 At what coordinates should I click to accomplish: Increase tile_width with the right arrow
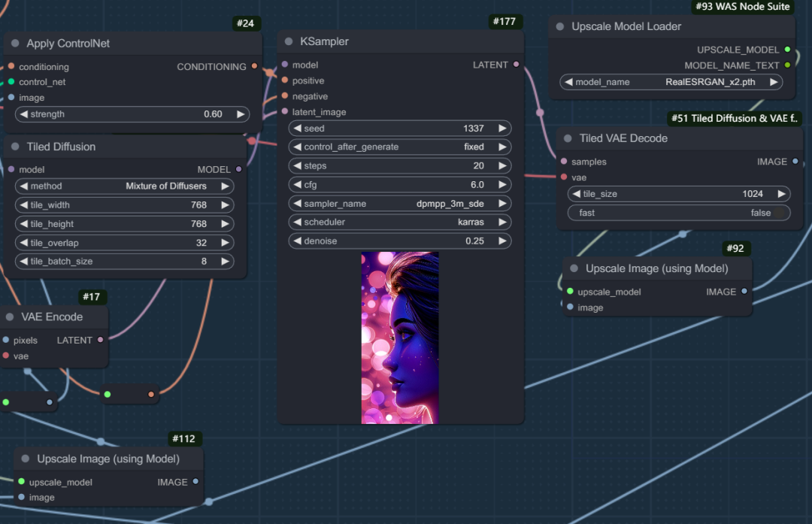pos(225,205)
